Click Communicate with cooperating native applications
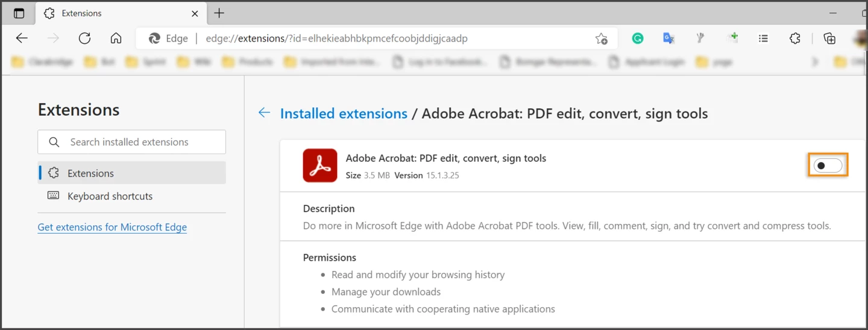868x330 pixels. (444, 309)
